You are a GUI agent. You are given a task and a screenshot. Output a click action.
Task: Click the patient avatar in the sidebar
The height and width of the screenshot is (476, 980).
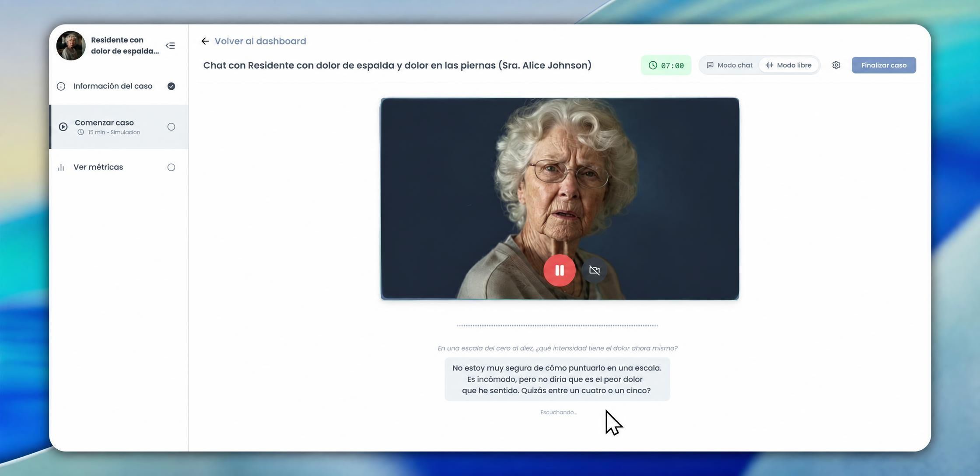(71, 45)
